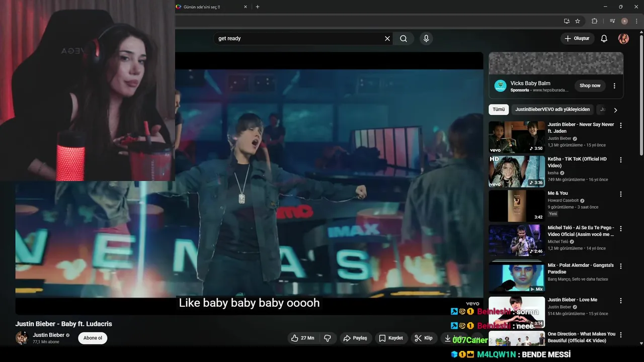Clear the search box text

point(387,38)
